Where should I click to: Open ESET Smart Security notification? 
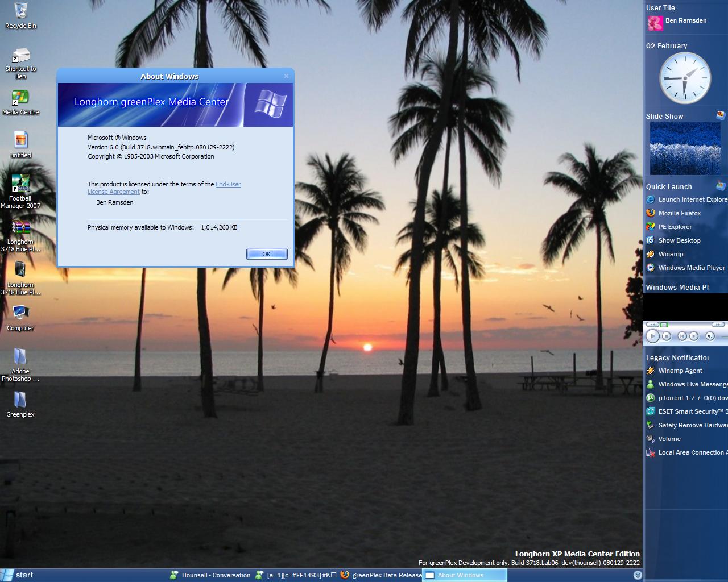[x=686, y=411]
